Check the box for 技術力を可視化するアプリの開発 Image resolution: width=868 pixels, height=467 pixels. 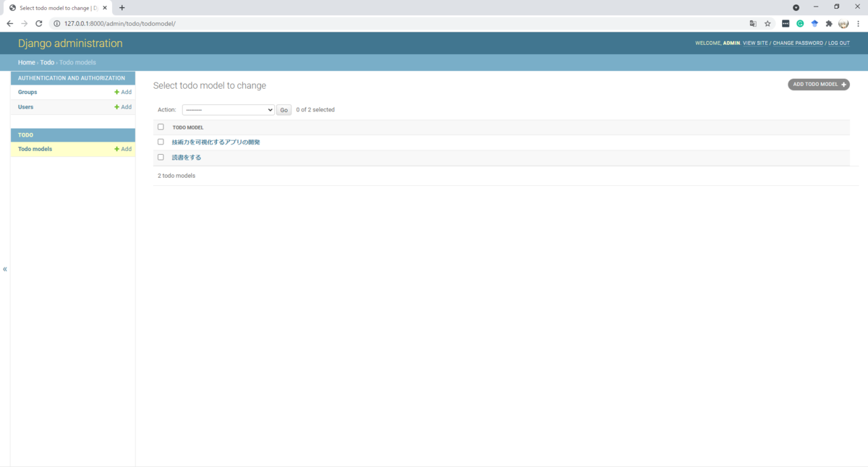pyautogui.click(x=161, y=142)
